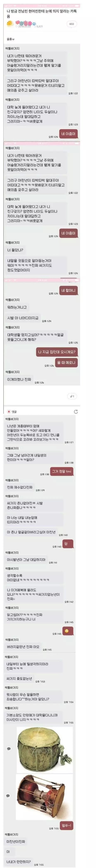This screenshot has width=96, height=868.
Task: Click the first 싹퉁바가지 sender name
Action: point(12,48)
